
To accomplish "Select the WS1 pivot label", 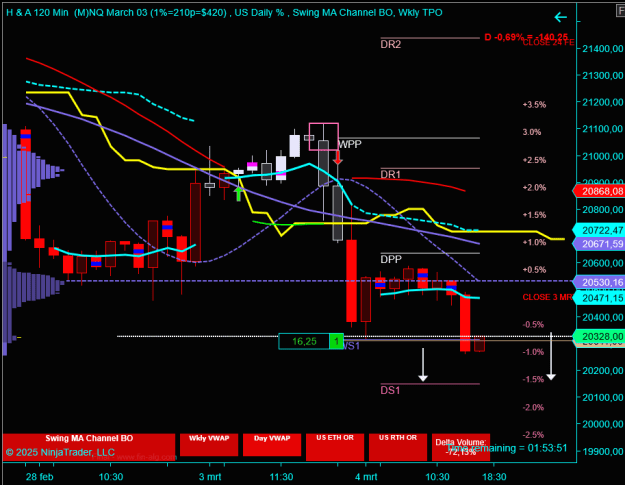I will [x=352, y=346].
